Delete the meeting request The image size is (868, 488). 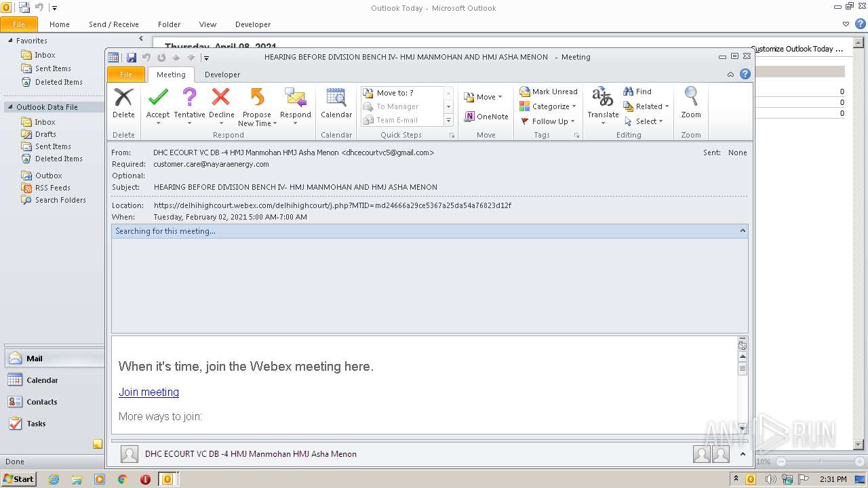123,104
